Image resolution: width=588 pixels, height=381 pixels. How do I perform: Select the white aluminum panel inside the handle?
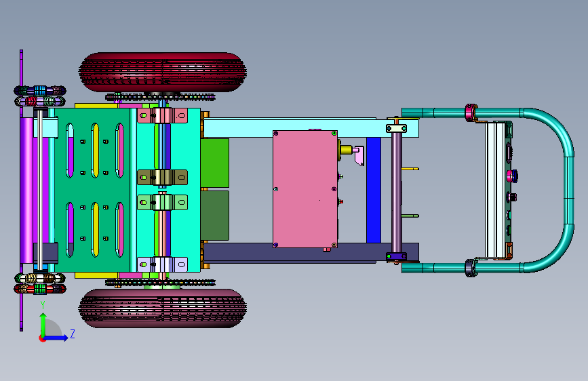pos(495,190)
